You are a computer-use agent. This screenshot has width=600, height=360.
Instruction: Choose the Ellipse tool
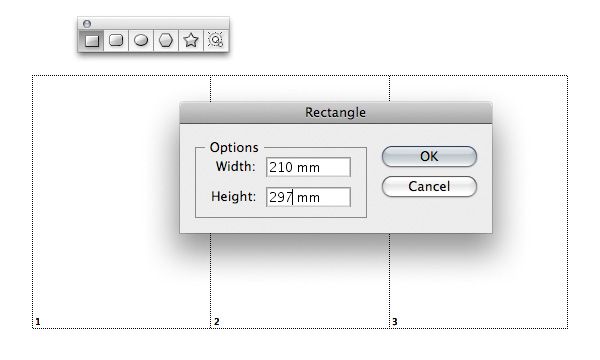point(141,41)
